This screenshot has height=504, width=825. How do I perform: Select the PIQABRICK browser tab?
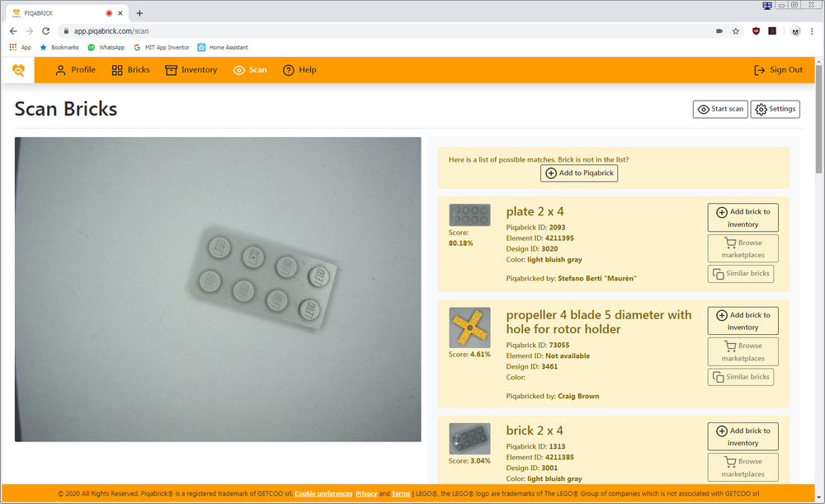pyautogui.click(x=68, y=13)
